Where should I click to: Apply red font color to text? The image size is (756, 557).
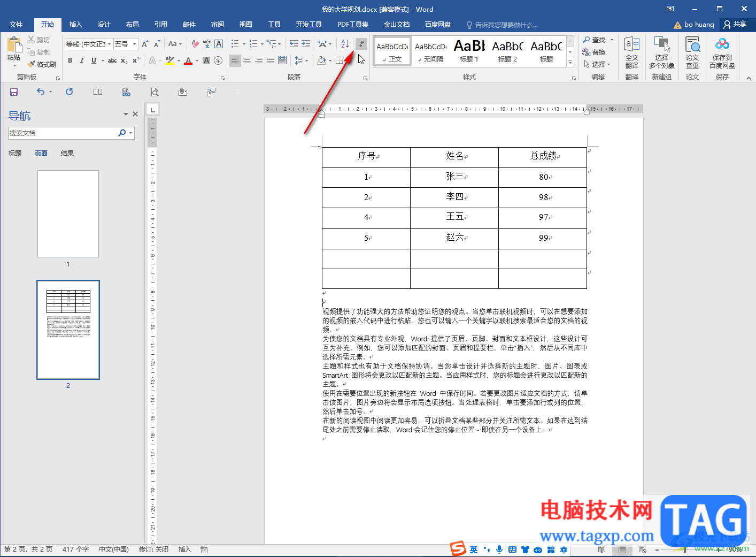click(x=188, y=61)
